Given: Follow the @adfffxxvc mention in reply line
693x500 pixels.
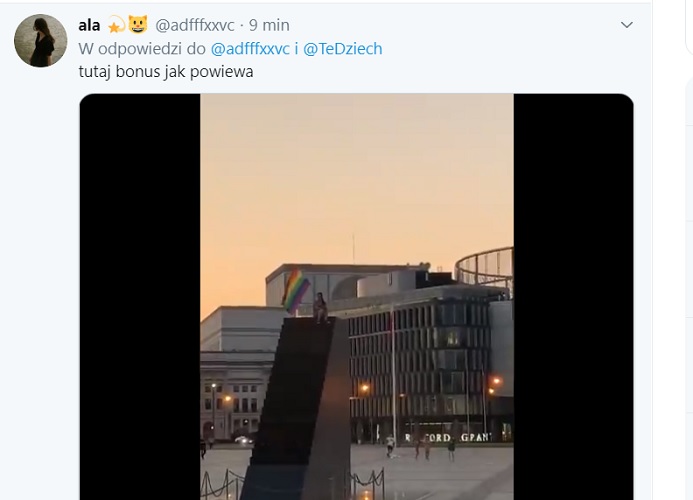Looking at the screenshot, I should point(250,49).
